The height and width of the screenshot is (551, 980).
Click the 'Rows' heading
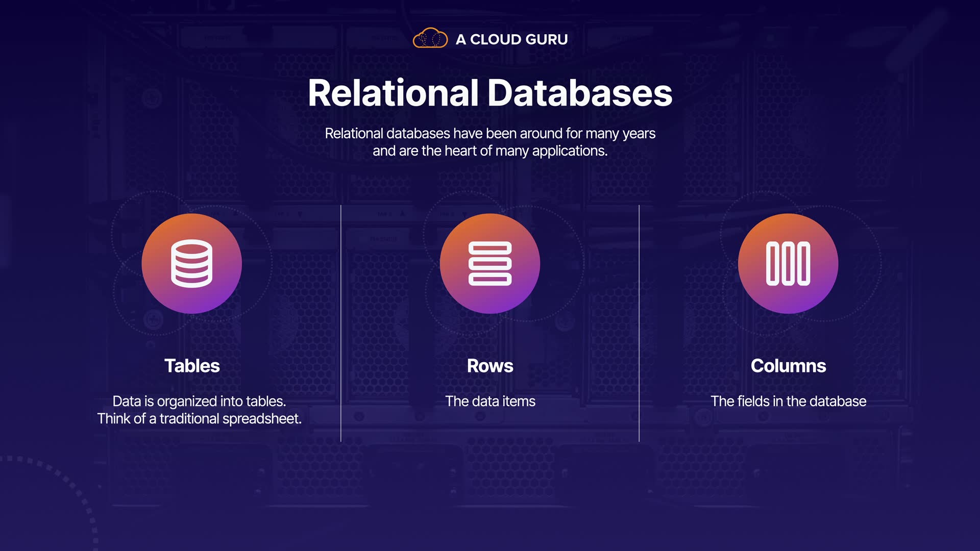pos(490,366)
